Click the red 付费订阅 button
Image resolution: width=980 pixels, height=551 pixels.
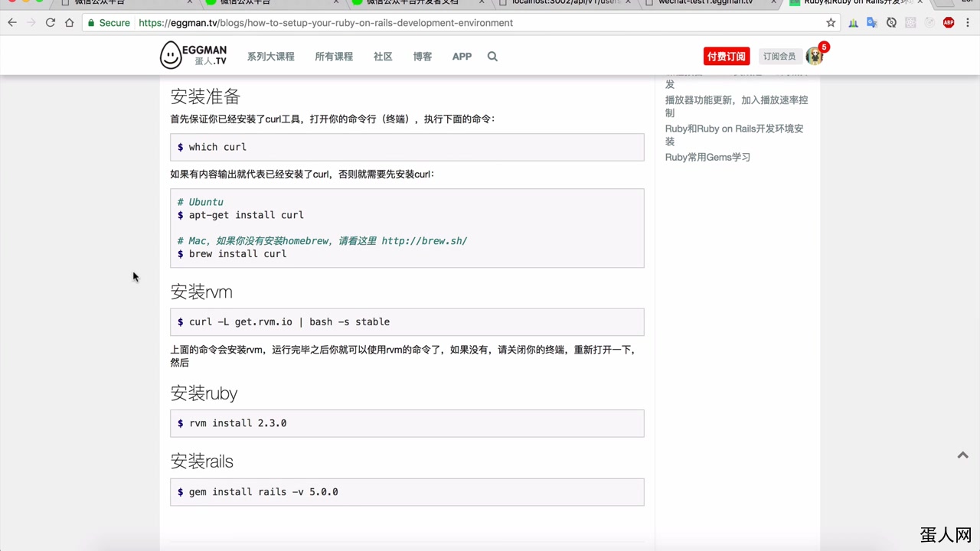click(x=727, y=57)
